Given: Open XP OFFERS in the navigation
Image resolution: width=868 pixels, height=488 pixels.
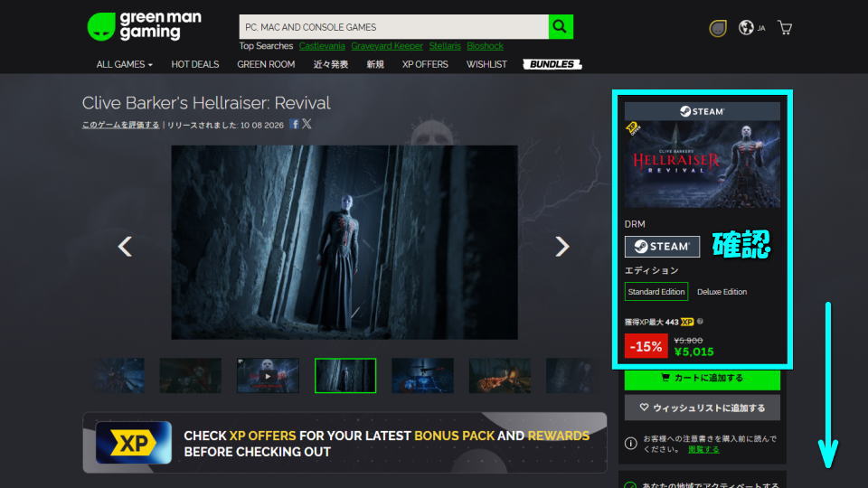Looking at the screenshot, I should coord(425,64).
